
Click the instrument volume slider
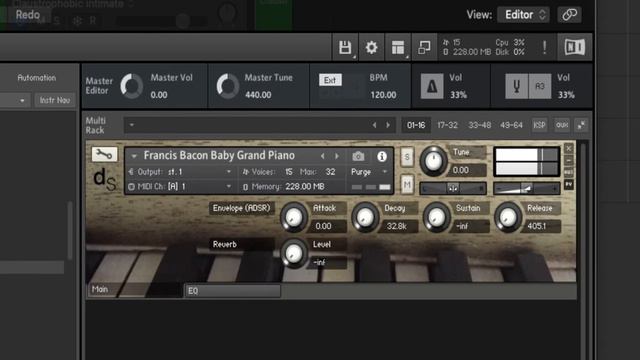point(527,188)
